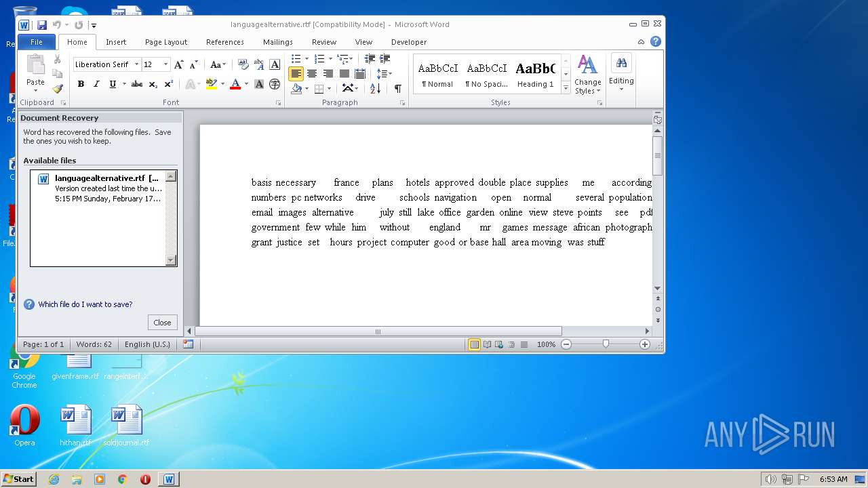Click text highlight color button

[x=212, y=84]
